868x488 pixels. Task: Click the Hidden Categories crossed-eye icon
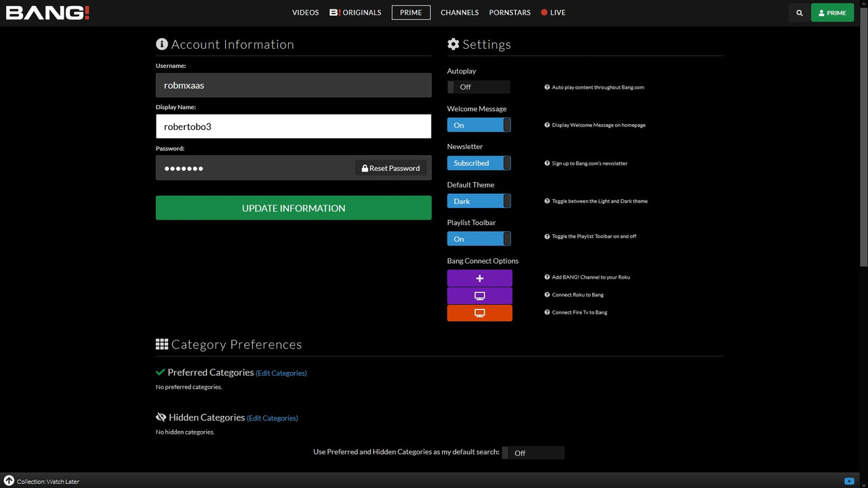[x=161, y=418]
